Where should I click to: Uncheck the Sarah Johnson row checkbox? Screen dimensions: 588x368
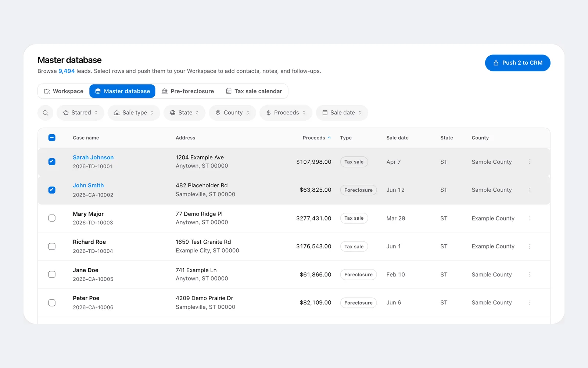click(52, 162)
